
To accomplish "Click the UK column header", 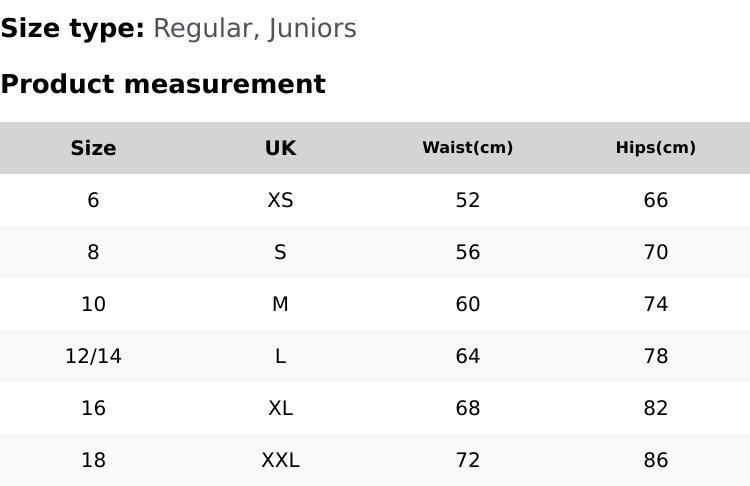I will pos(280,148).
